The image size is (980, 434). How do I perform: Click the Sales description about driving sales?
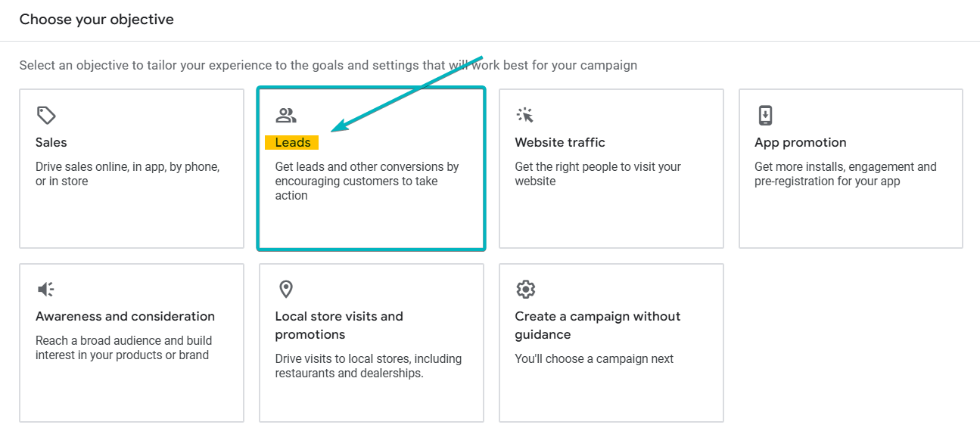click(127, 174)
